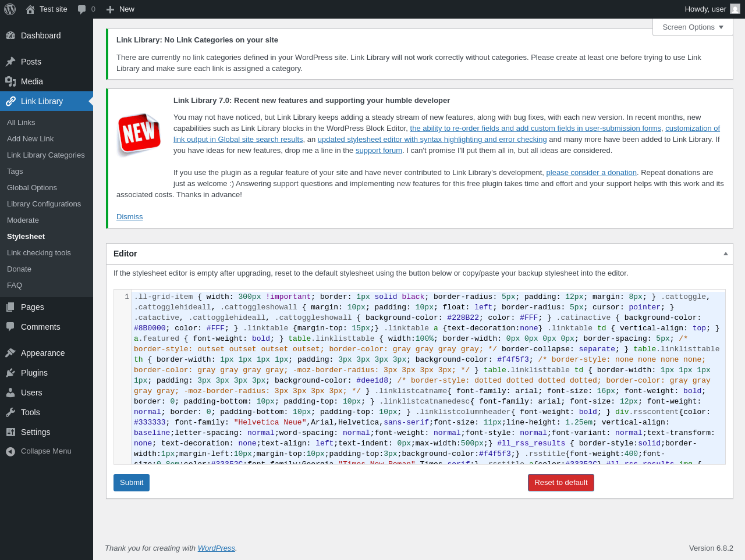The image size is (745, 560).
Task: Click the Test site title in admin bar
Action: click(54, 9)
